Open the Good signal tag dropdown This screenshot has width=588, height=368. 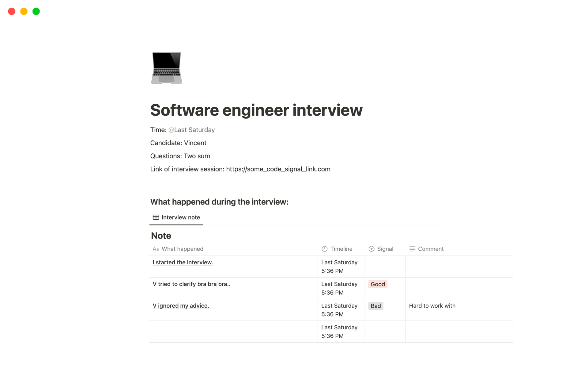coord(378,284)
